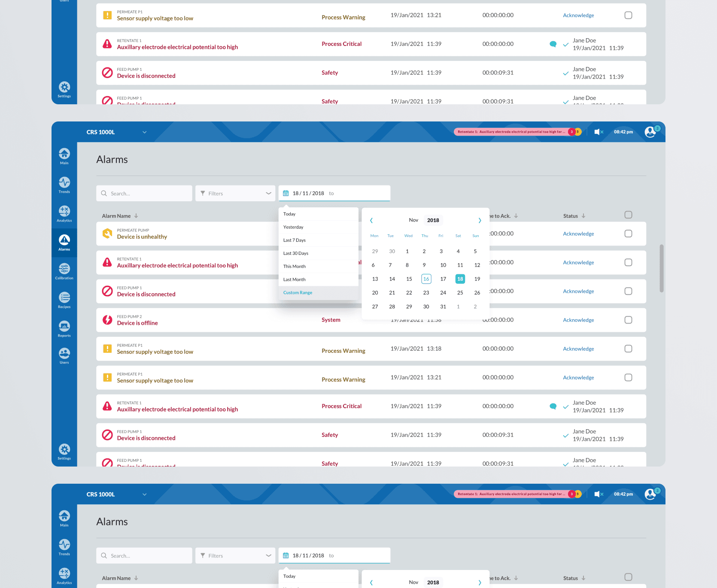
Task: Go to Main in middle screen sidebar
Action: (x=64, y=157)
